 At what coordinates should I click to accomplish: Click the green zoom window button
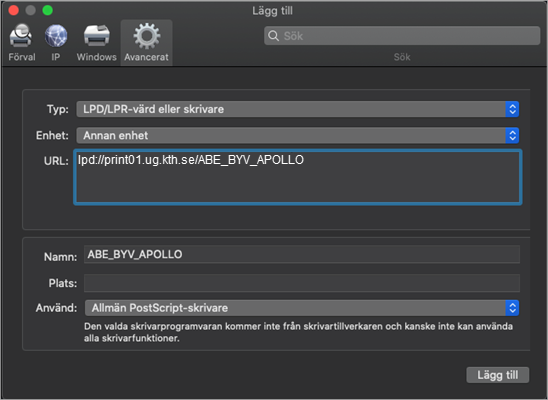(x=48, y=10)
